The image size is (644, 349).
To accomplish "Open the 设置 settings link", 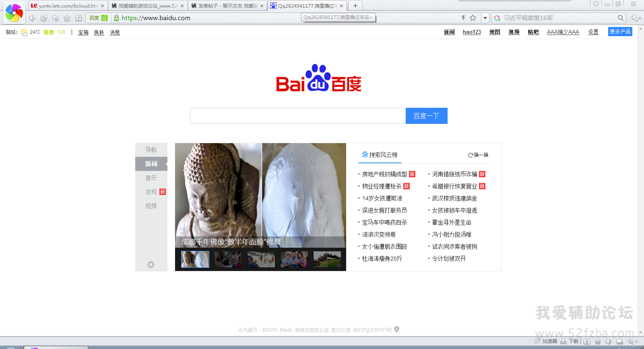I will click(593, 32).
